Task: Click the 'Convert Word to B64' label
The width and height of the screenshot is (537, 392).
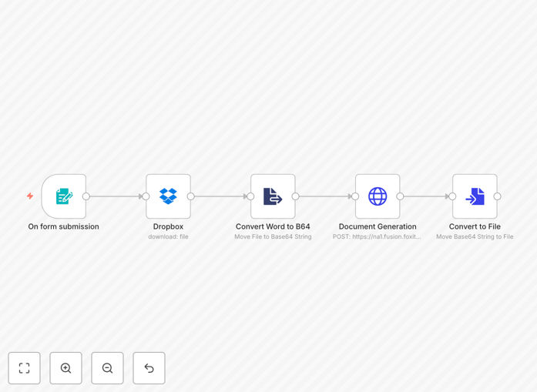Action: tap(273, 226)
